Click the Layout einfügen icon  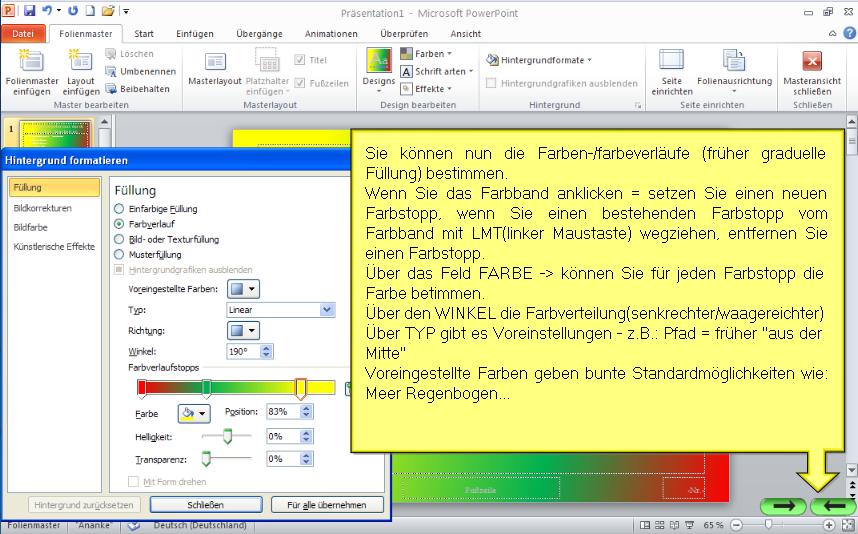(x=81, y=62)
